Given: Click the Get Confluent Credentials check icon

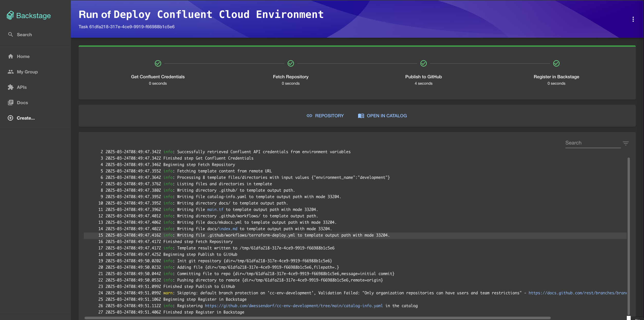Looking at the screenshot, I should [x=158, y=63].
